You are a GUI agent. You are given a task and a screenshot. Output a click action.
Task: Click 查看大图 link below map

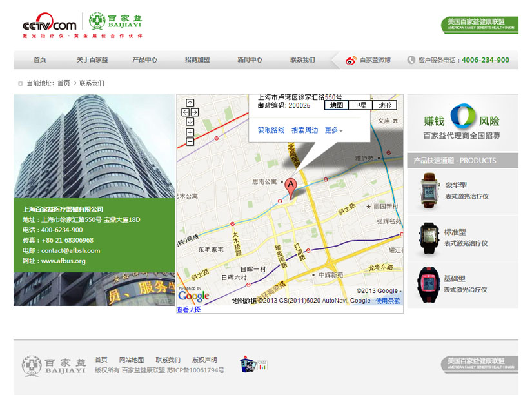189,309
